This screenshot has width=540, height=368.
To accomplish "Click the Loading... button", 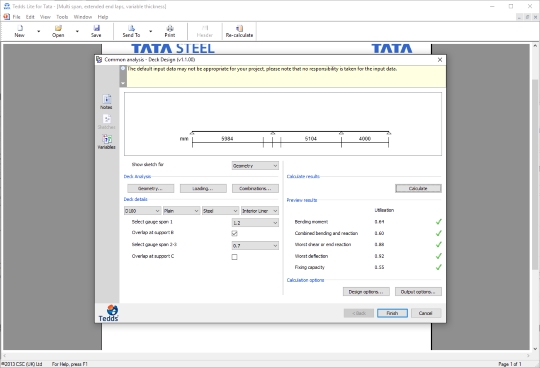I will (x=203, y=188).
